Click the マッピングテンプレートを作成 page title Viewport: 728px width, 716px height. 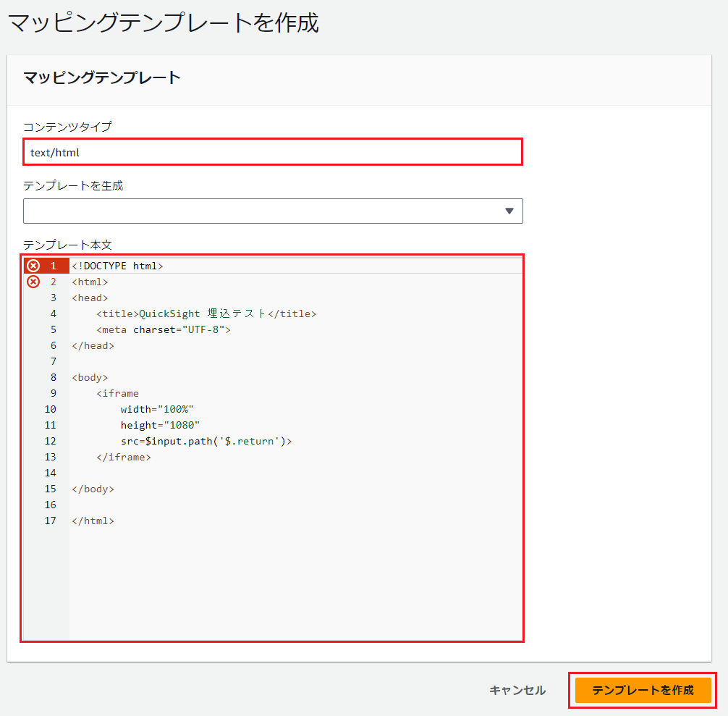tap(164, 22)
